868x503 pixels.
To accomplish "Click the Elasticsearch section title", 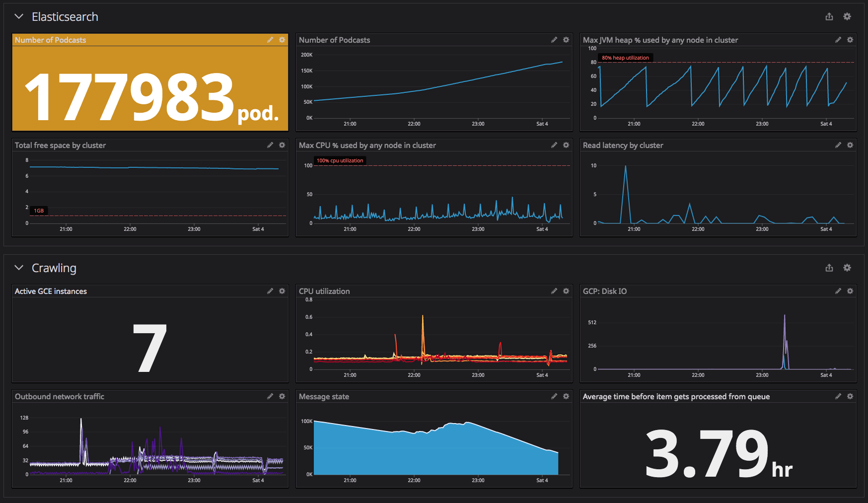I will click(x=65, y=17).
